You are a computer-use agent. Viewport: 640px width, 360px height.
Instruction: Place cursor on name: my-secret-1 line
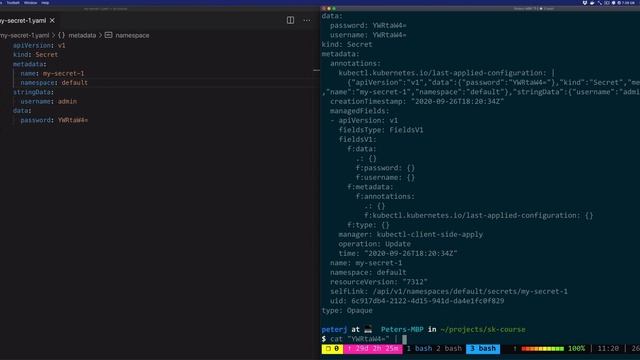click(52, 73)
